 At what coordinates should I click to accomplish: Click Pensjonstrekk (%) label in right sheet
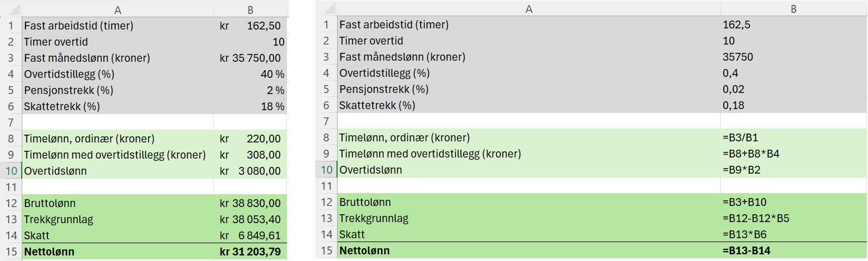click(x=384, y=89)
